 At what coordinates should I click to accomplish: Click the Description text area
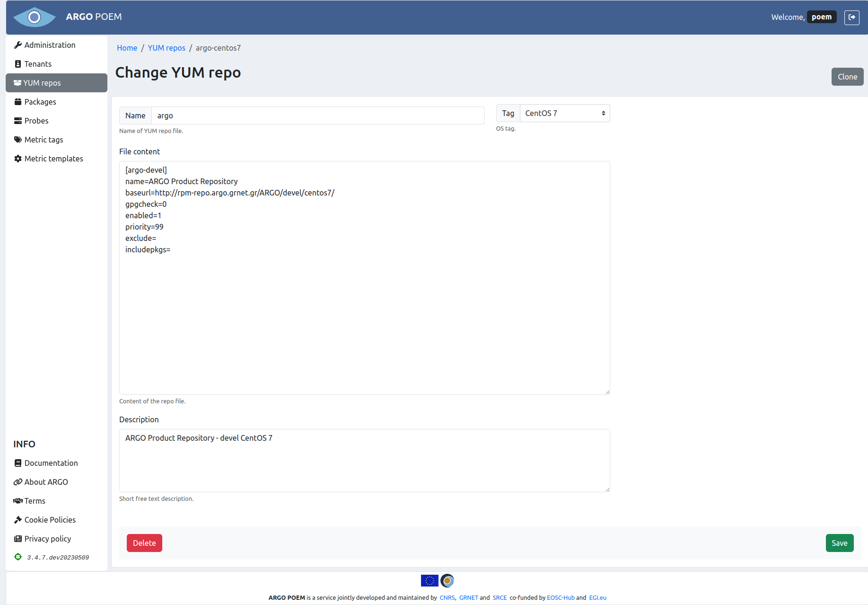pos(364,460)
